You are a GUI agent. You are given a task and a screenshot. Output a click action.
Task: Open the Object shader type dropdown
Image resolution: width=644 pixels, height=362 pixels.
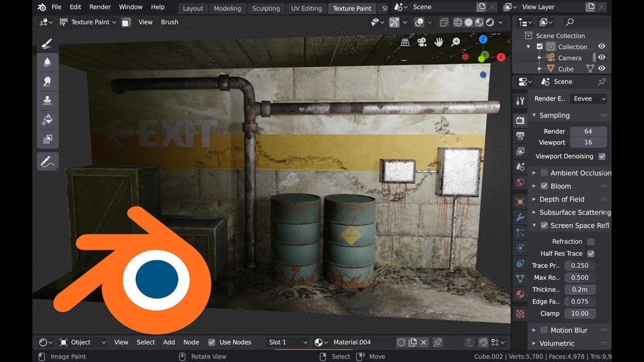coord(83,342)
